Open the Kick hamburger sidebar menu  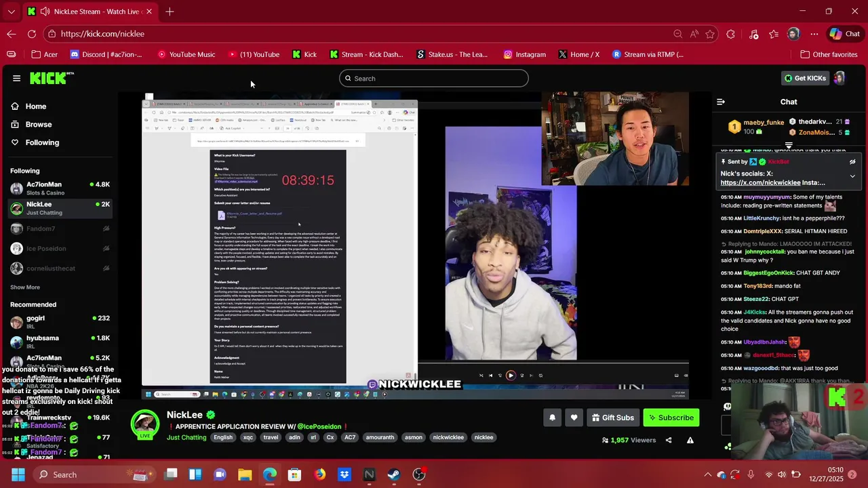(16, 78)
